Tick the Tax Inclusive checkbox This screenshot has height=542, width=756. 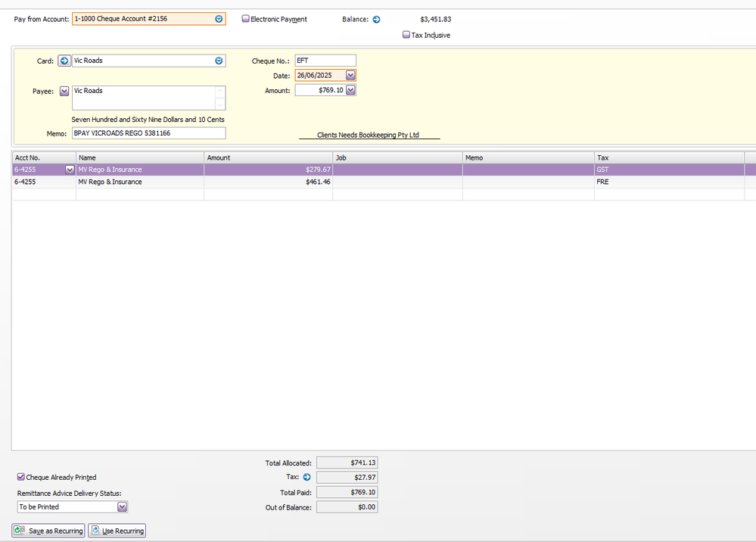pyautogui.click(x=406, y=35)
